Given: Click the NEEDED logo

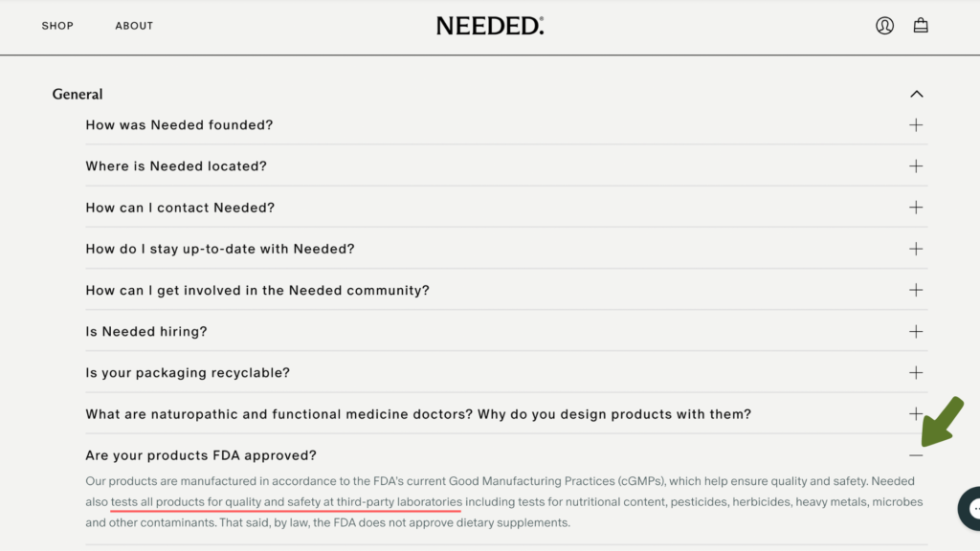Looking at the screenshot, I should tap(490, 26).
